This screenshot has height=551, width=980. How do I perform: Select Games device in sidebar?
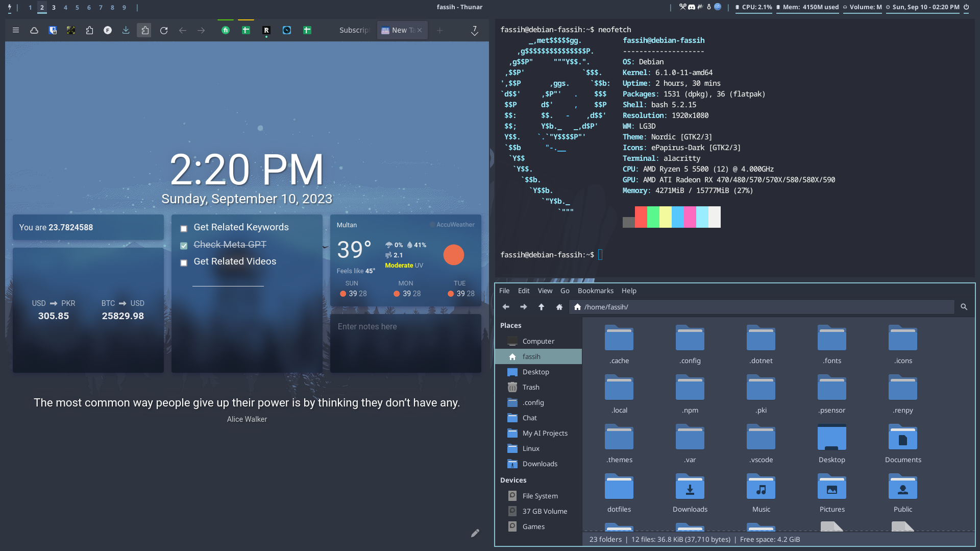point(538,526)
